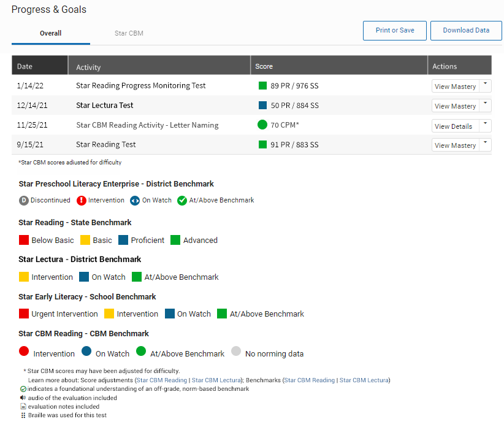Image resolution: width=504 pixels, height=424 pixels.
Task: Open Star CBM Lectura benchmarks link
Action: (364, 380)
